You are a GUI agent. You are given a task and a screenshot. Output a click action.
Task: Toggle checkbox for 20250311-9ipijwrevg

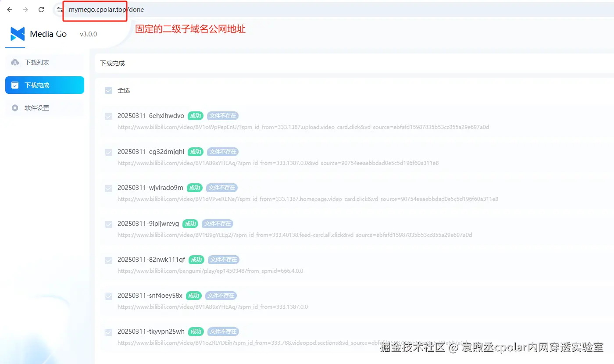tap(109, 225)
